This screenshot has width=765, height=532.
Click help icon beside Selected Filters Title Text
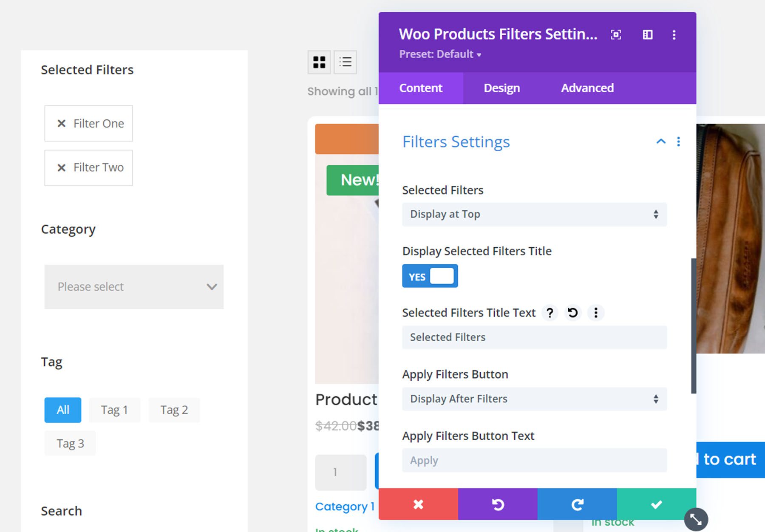coord(550,313)
